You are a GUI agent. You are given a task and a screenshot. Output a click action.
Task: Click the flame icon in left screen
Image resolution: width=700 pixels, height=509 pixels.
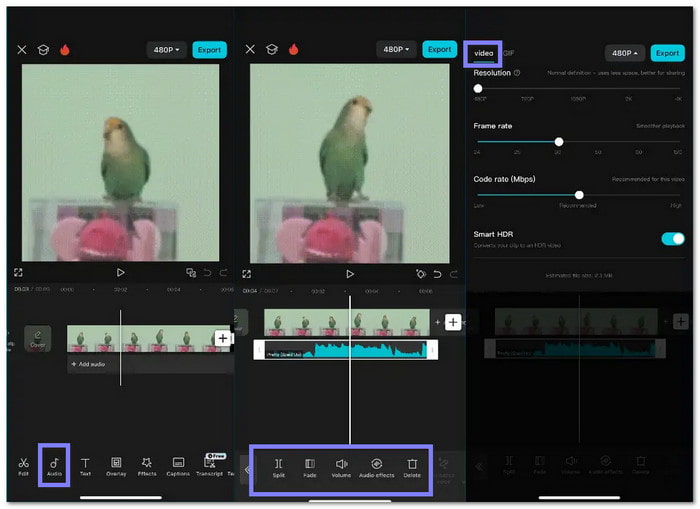pos(65,50)
